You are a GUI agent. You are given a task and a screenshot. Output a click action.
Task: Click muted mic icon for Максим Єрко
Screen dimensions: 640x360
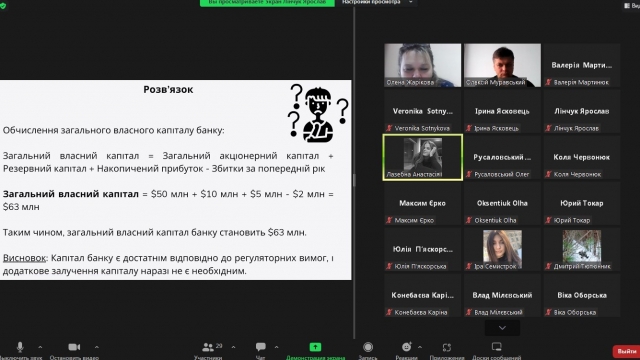click(x=389, y=220)
